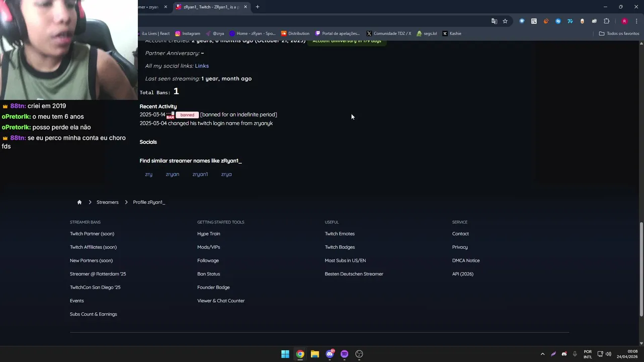Click the blue shield extension icon
Screen dimensions: 644x362
[522, 21]
